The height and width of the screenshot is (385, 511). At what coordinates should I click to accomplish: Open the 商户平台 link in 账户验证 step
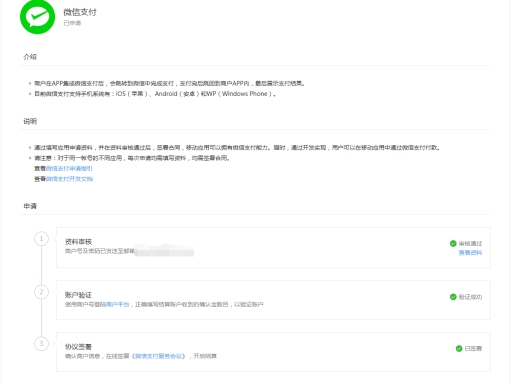(117, 304)
